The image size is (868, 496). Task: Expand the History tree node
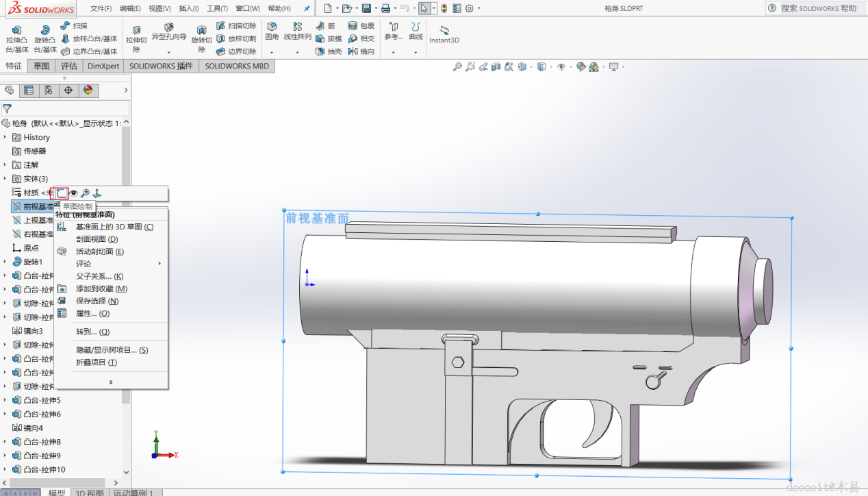[5, 138]
